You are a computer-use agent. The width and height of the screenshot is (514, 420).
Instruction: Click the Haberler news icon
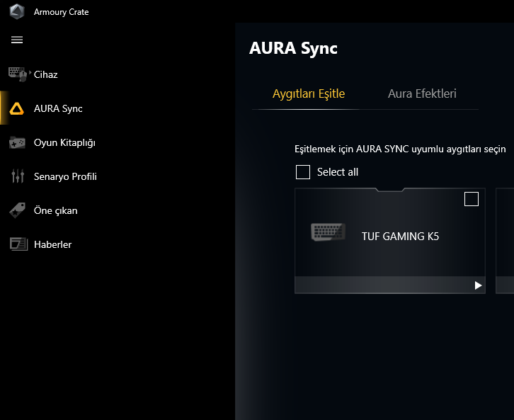pos(18,244)
